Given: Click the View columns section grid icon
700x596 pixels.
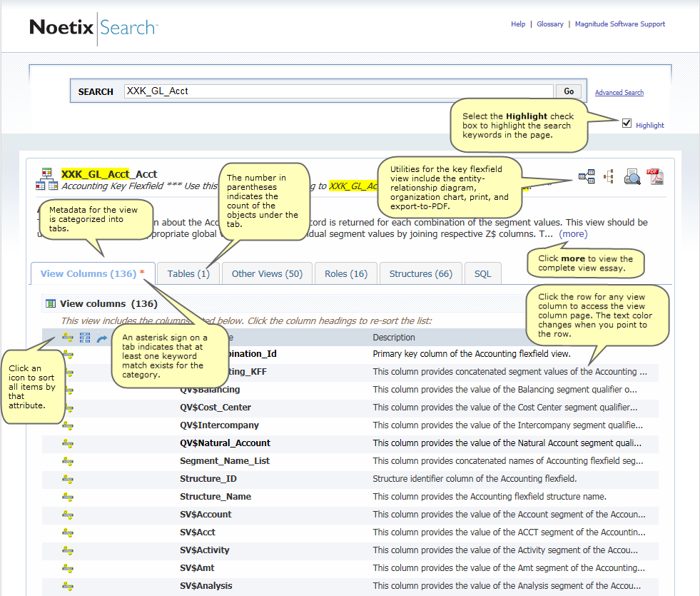Looking at the screenshot, I should [51, 303].
